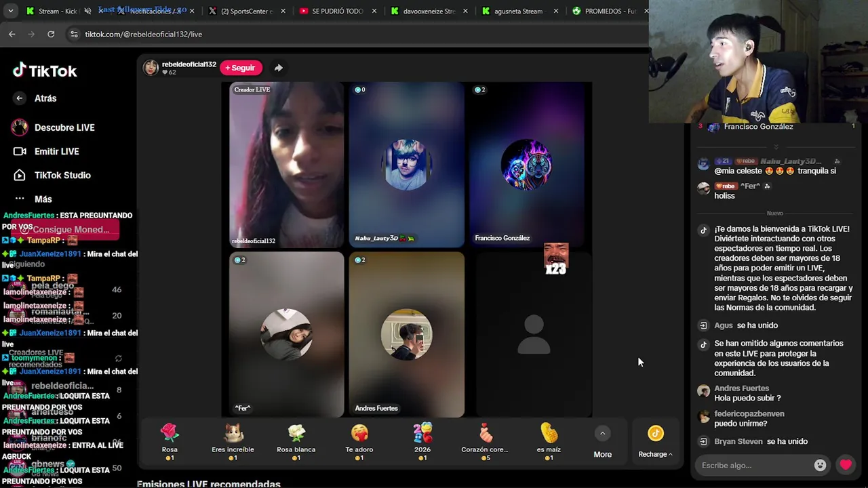This screenshot has width=868, height=488.
Task: Open Descubre LIVE in sidebar
Action: pos(54,127)
